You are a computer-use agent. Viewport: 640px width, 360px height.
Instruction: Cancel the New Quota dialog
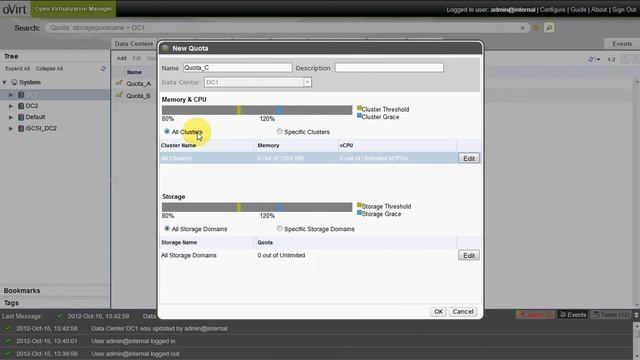[463, 311]
